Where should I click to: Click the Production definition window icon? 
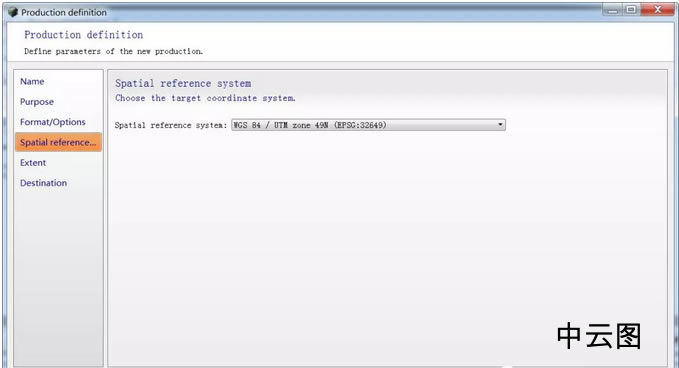pyautogui.click(x=13, y=12)
